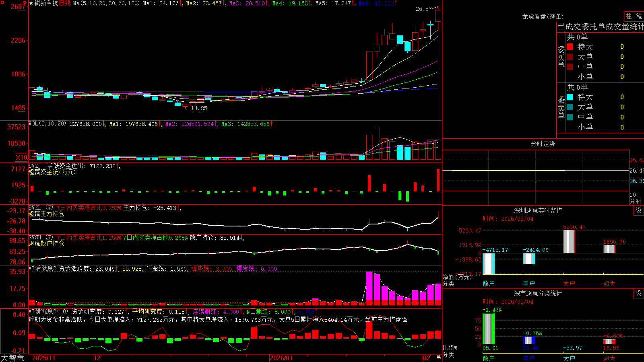Click the 委买单 section label
The width and height of the screenshot is (644, 362).
(561, 58)
